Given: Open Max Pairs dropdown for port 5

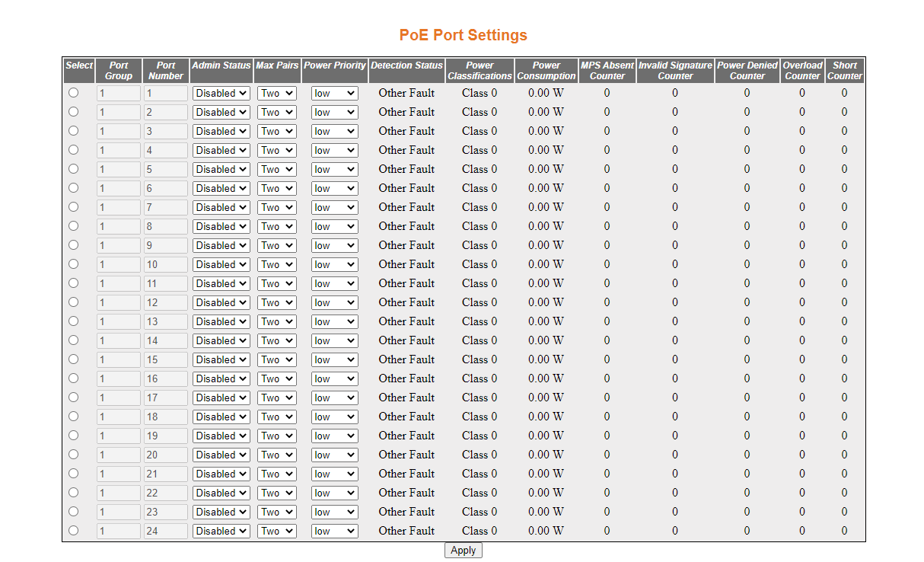Looking at the screenshot, I should [277, 169].
